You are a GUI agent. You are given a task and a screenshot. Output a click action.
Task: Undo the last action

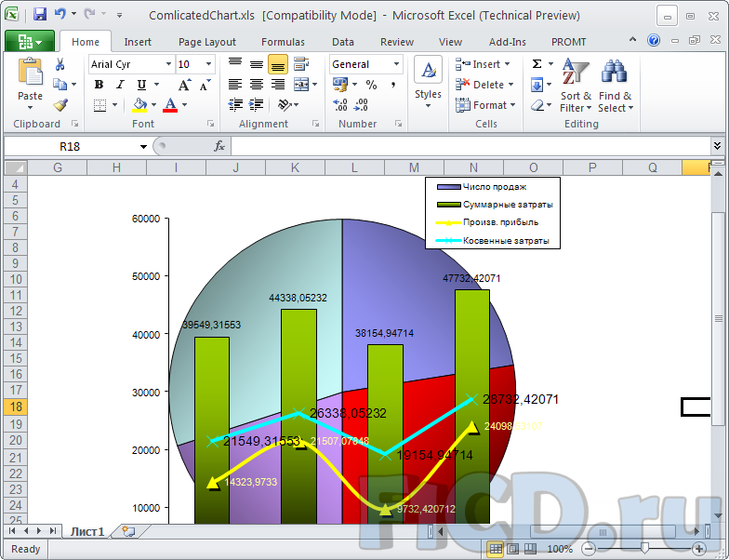(x=60, y=14)
